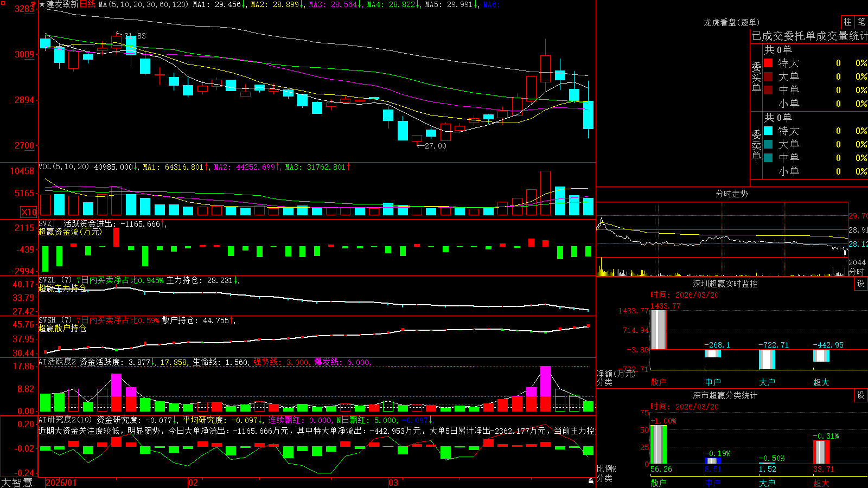Image resolution: width=868 pixels, height=488 pixels.
Task: Open 设 settings for 深圳超赢实时监控
Action: click(x=861, y=284)
